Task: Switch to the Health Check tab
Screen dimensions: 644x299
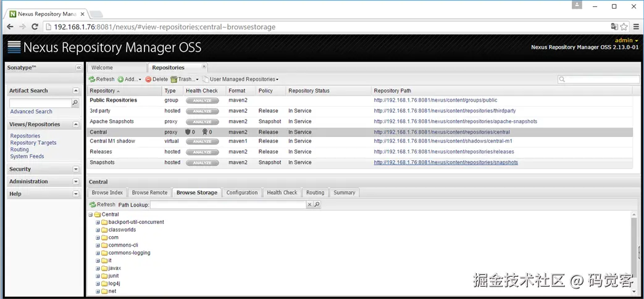Action: pyautogui.click(x=282, y=192)
